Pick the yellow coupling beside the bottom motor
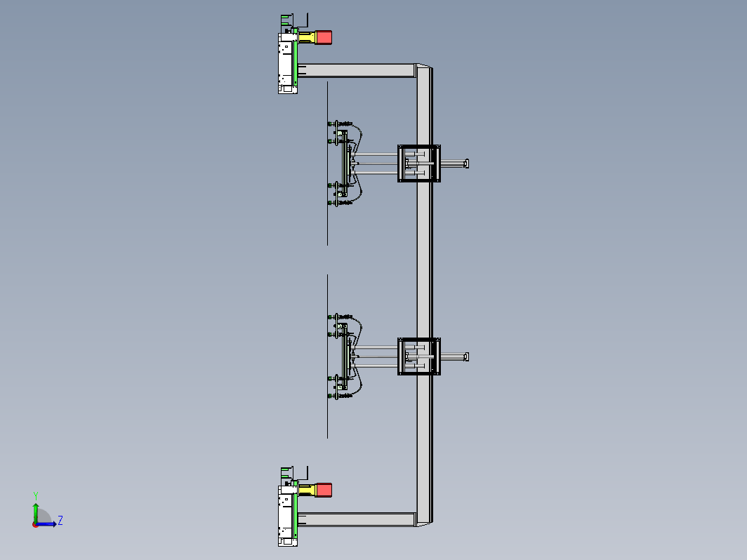The height and width of the screenshot is (560, 747). coord(307,490)
